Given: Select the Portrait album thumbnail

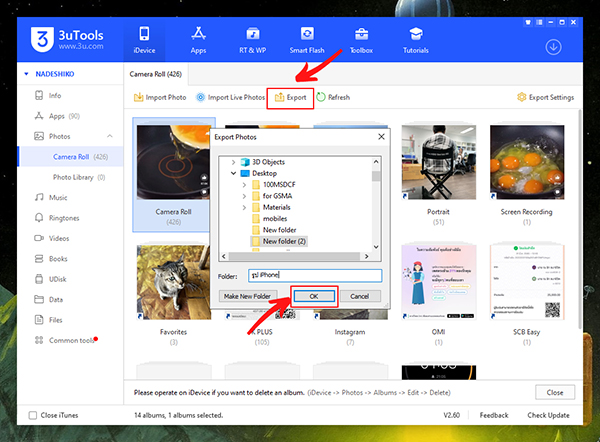Looking at the screenshot, I should (x=439, y=162).
